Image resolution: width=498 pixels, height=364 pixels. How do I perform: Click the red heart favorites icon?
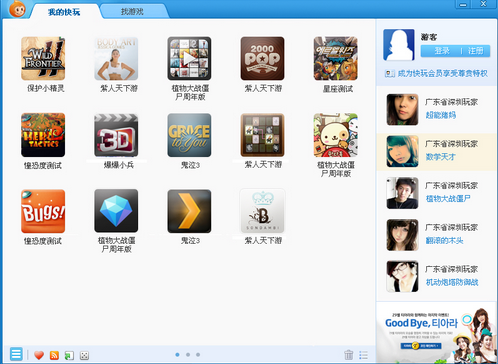(39, 355)
